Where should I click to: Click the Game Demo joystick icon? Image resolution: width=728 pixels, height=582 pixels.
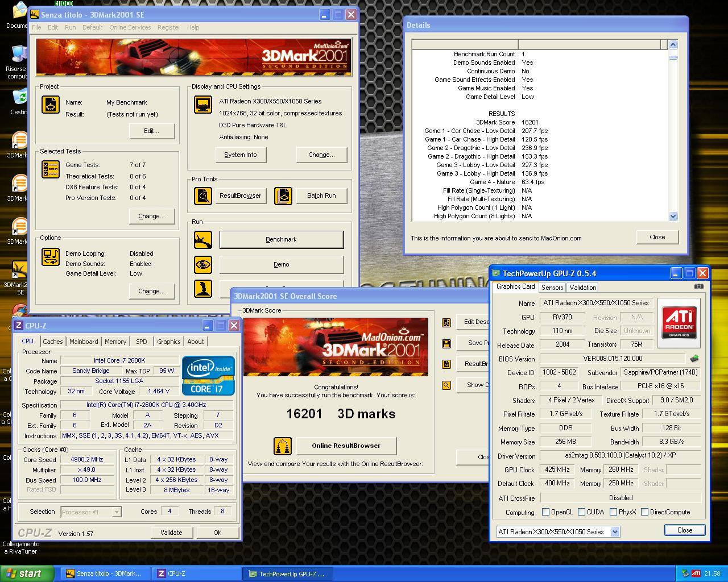pos(203,288)
